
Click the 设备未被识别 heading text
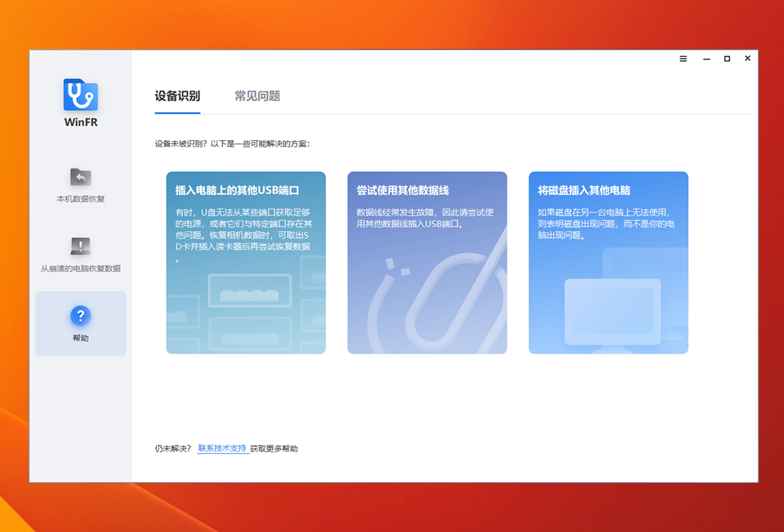pos(232,144)
